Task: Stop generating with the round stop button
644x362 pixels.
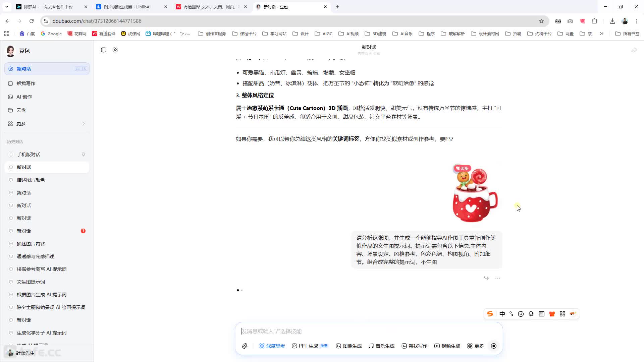Action: click(494, 346)
